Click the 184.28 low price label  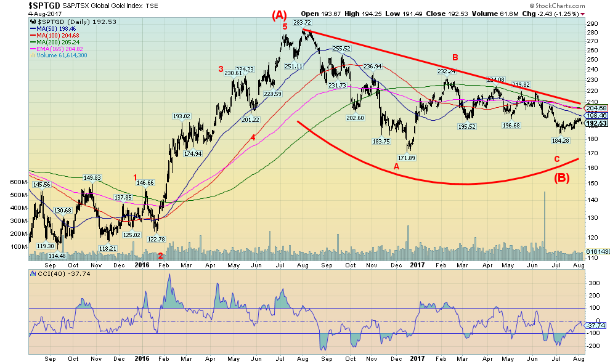(561, 141)
